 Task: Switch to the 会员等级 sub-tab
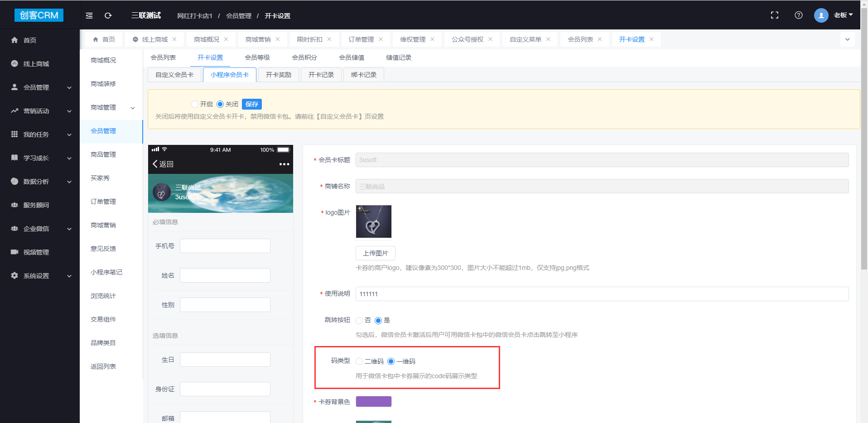[x=257, y=58]
